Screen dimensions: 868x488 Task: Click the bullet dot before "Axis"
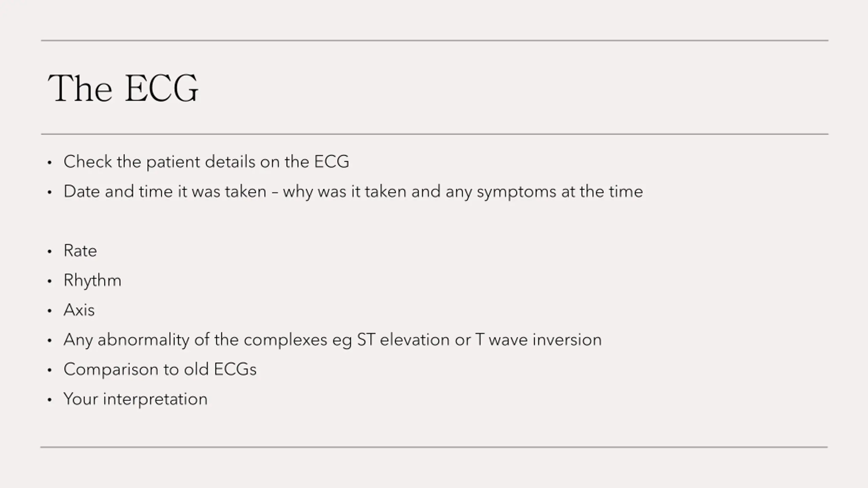click(50, 311)
